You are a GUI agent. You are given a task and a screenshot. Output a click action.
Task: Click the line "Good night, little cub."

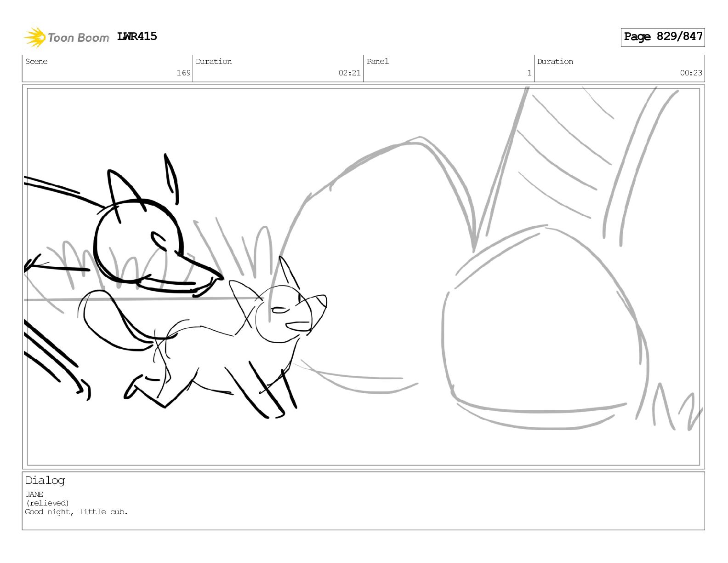[x=76, y=511]
